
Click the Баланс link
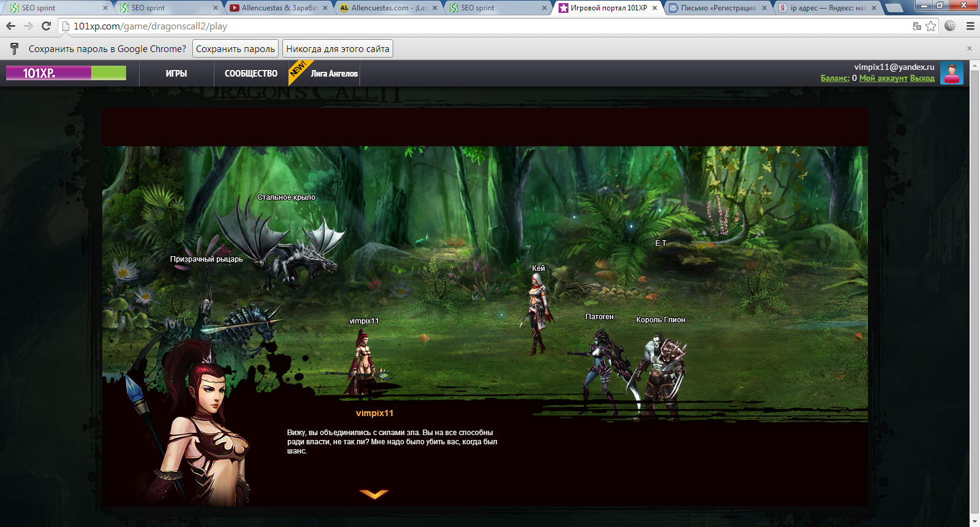coord(835,78)
